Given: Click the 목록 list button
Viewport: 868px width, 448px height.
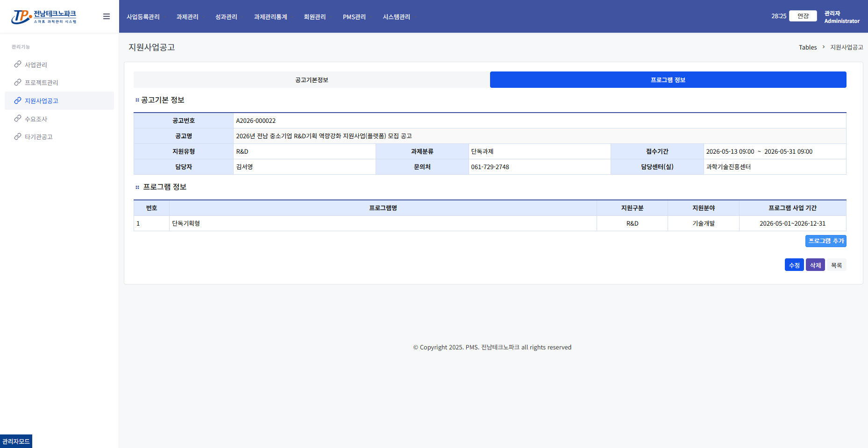Looking at the screenshot, I should point(836,265).
